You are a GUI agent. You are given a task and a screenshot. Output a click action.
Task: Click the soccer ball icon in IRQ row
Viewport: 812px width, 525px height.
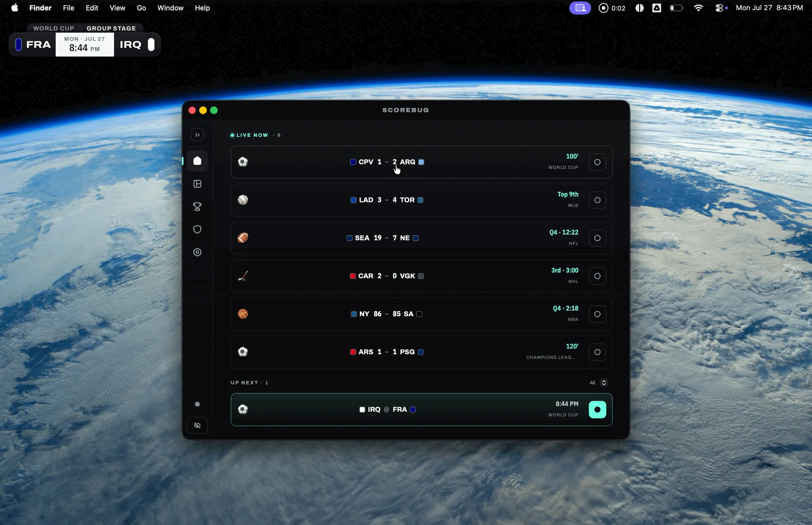pos(243,409)
